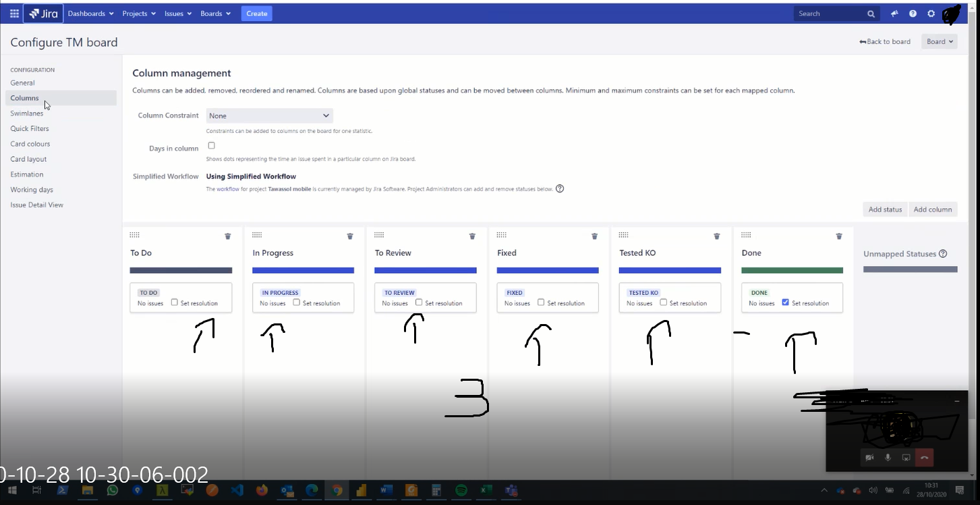Open Visual Studio Code from the taskbar
Screen dimensions: 980x505
[x=236, y=491]
